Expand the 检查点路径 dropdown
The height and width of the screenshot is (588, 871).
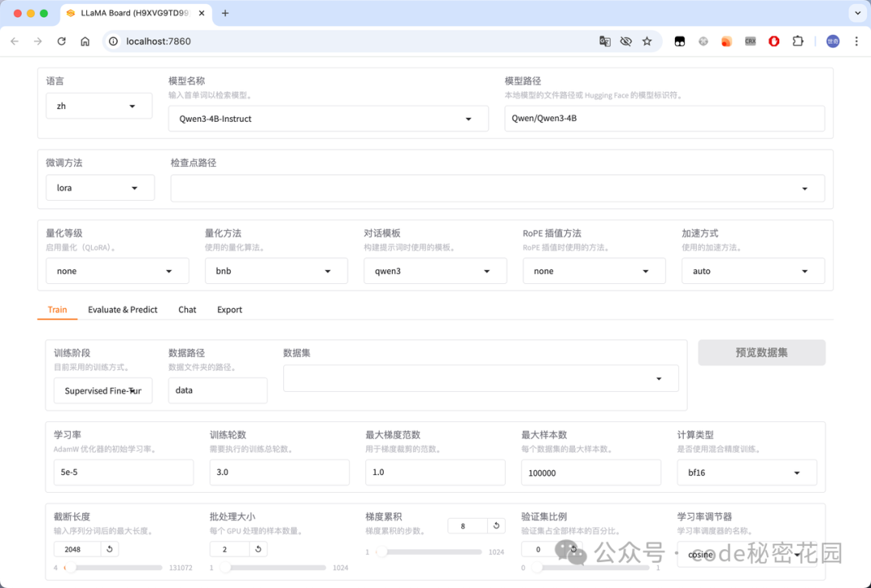[x=498, y=189]
